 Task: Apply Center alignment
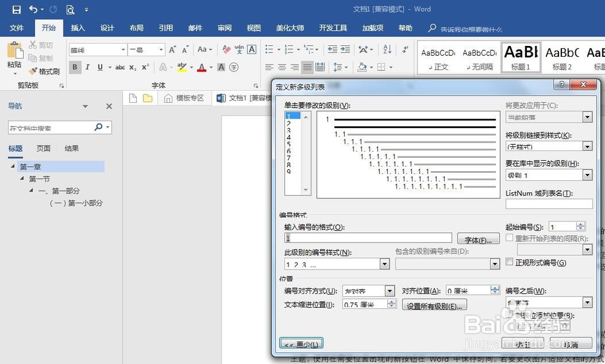pos(282,67)
